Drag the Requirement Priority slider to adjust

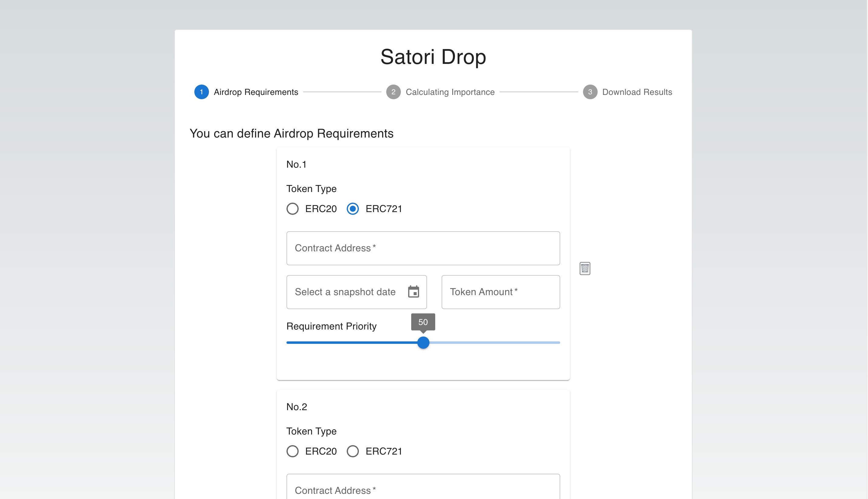(423, 342)
